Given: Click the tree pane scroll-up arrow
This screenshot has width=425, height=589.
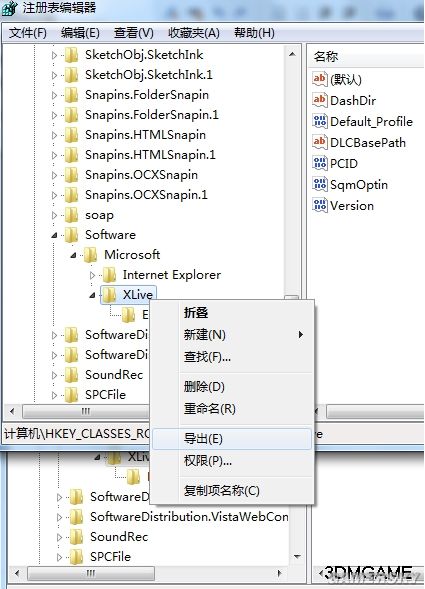Looking at the screenshot, I should click(292, 54).
